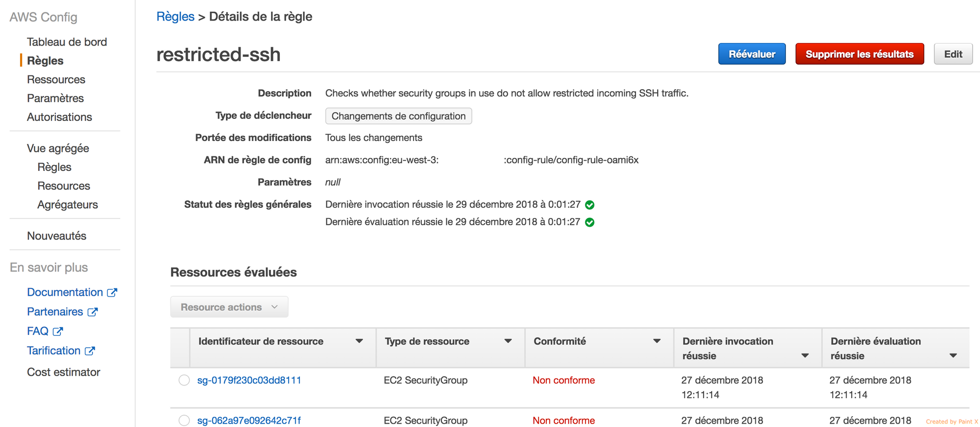Click green check icon for Dernière invocation
980x427 pixels.
590,205
